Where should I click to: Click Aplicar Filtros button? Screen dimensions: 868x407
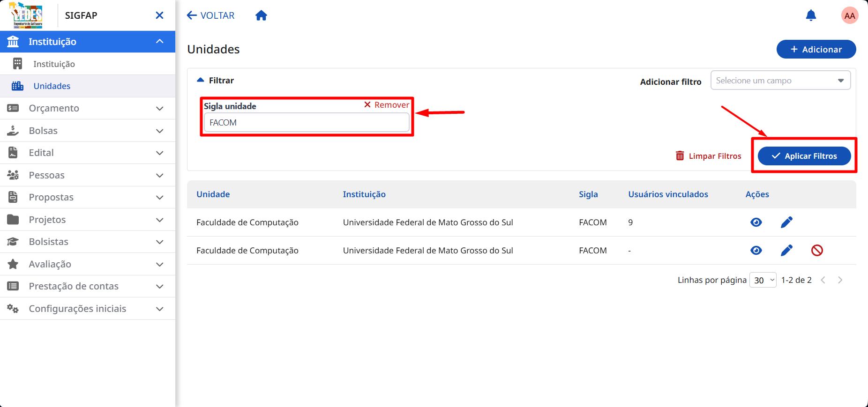coord(804,156)
